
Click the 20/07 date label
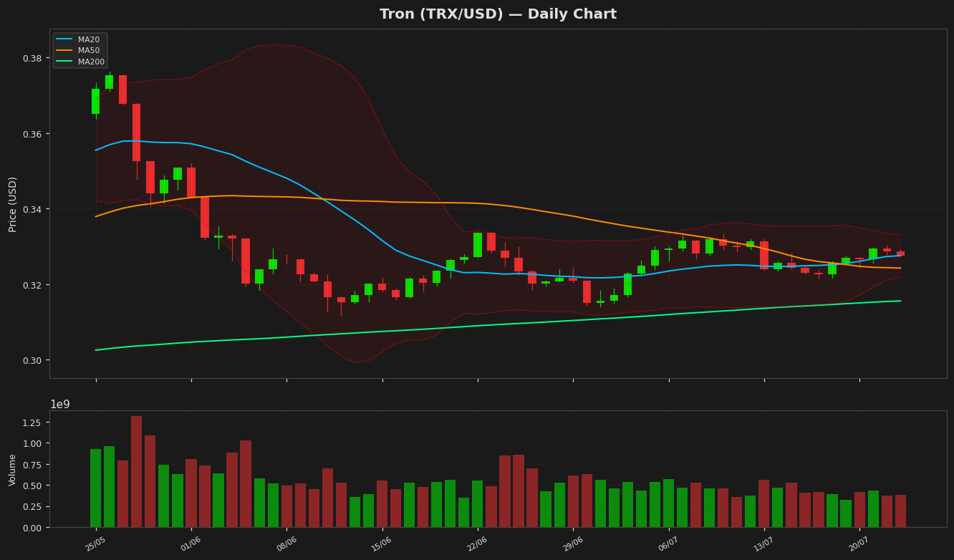pyautogui.click(x=859, y=544)
